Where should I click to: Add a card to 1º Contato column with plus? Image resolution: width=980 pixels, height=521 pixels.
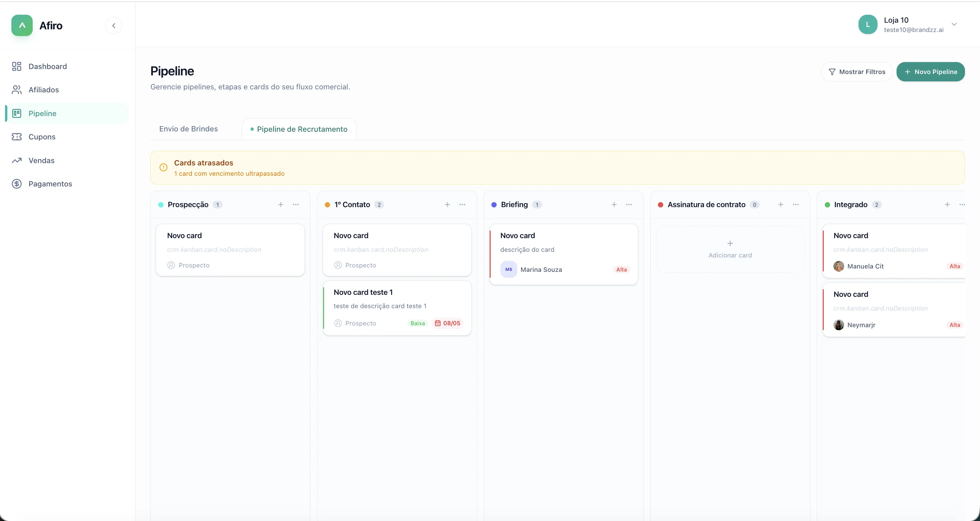(x=447, y=204)
